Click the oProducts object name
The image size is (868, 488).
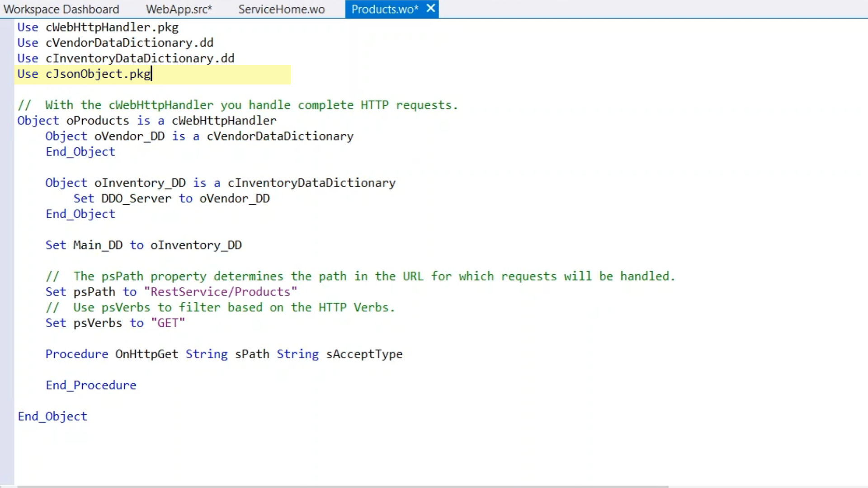(98, 121)
